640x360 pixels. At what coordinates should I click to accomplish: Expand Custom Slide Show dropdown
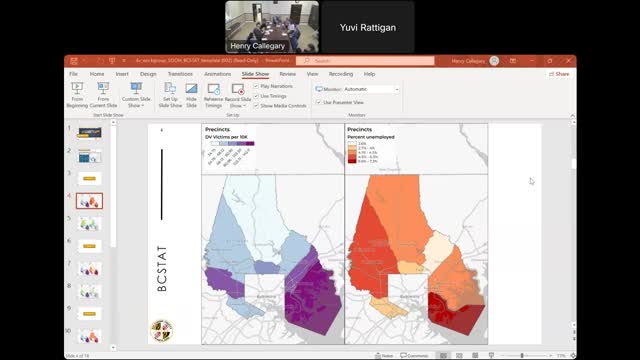tap(136, 95)
